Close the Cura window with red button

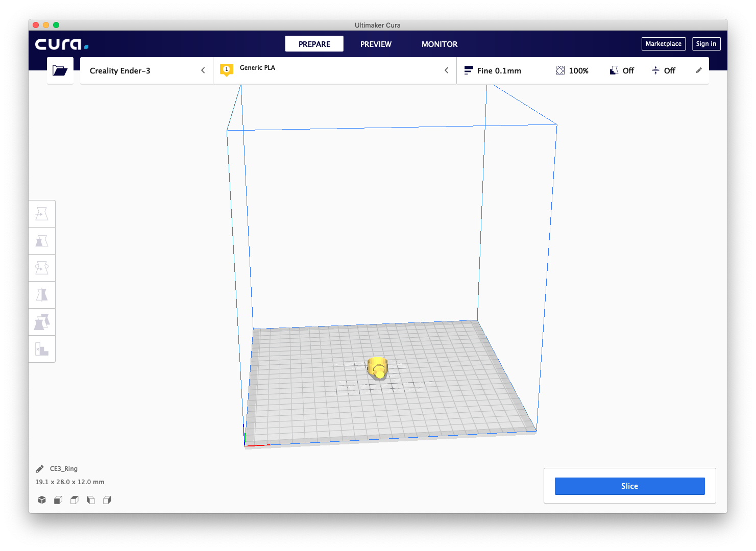[x=36, y=25]
